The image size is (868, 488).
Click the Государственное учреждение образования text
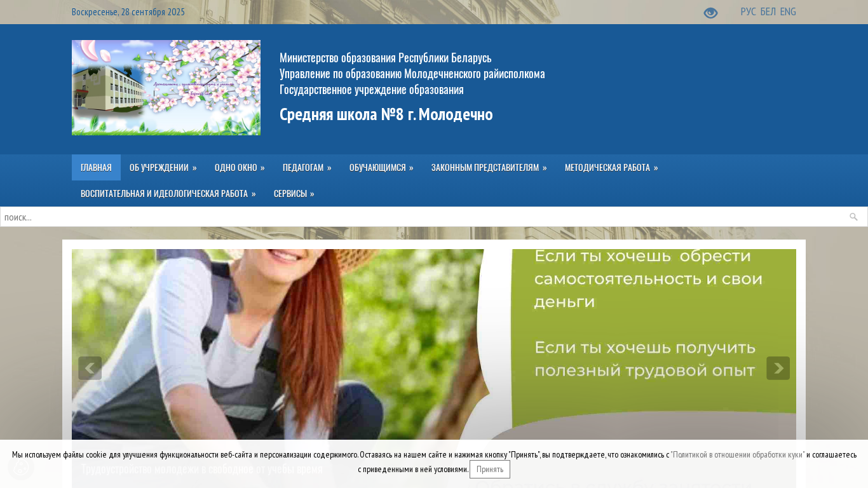pos(372,90)
